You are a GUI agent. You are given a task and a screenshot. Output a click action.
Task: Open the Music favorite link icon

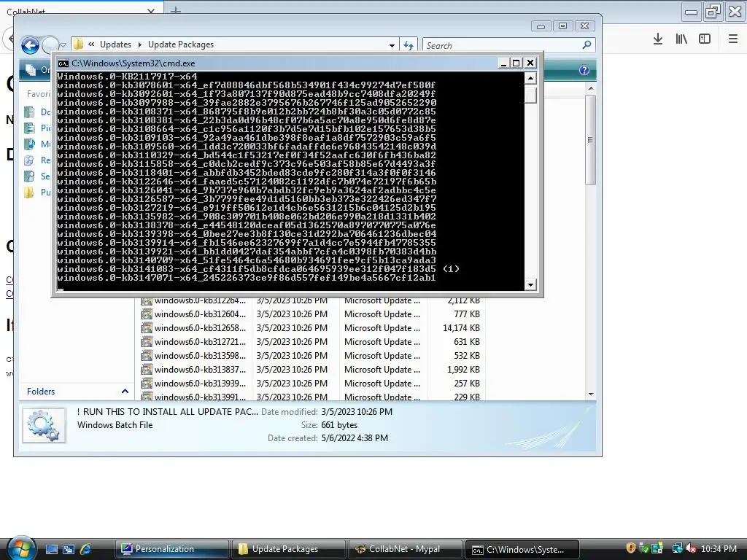pyautogui.click(x=29, y=144)
